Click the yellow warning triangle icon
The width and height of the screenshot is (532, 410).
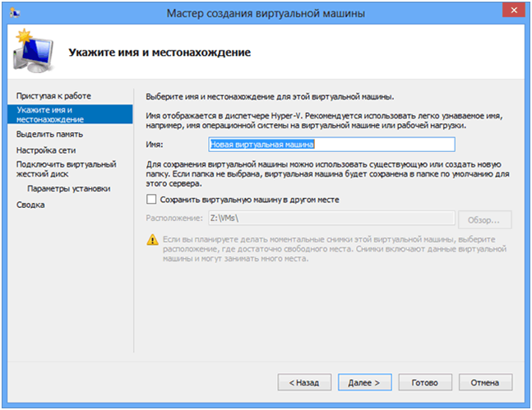coord(151,239)
